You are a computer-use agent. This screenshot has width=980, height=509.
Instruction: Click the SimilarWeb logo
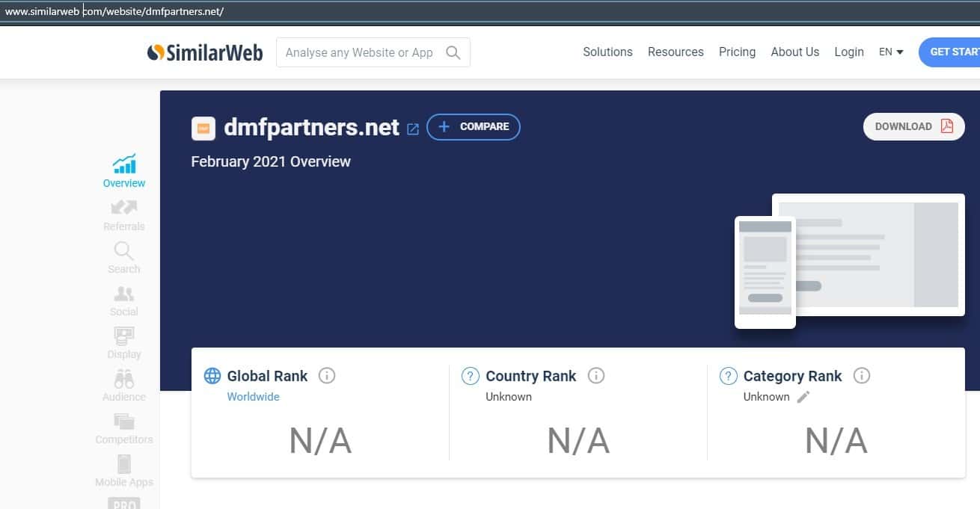tap(205, 52)
